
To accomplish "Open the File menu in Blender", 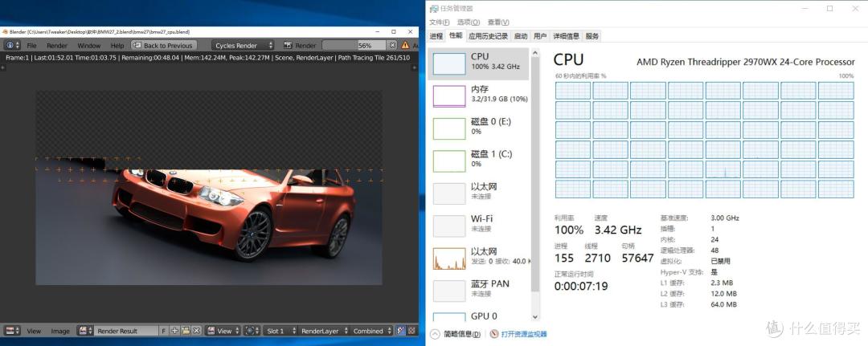I will point(32,45).
